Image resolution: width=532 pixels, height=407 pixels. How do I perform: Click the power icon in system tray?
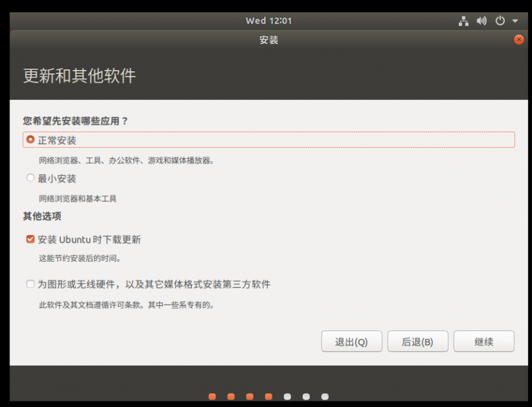(500, 21)
